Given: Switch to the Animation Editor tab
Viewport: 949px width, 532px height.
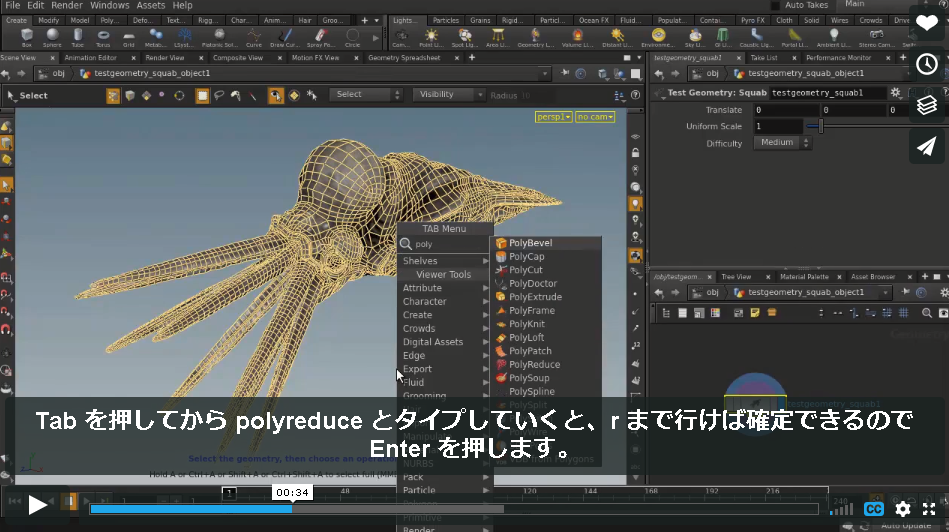Looking at the screenshot, I should click(90, 57).
